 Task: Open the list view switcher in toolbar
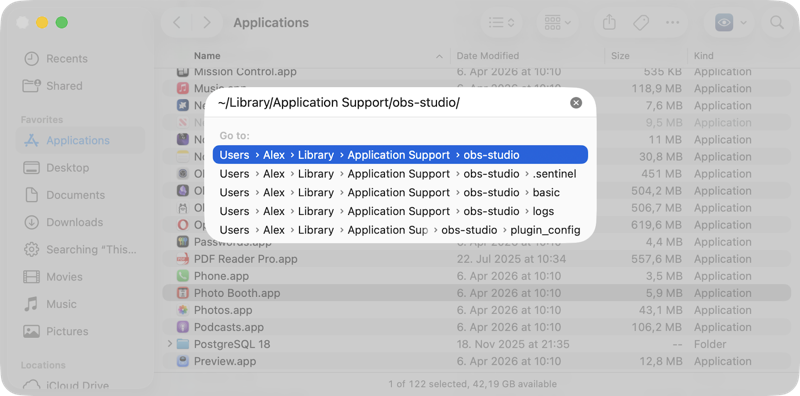(502, 22)
